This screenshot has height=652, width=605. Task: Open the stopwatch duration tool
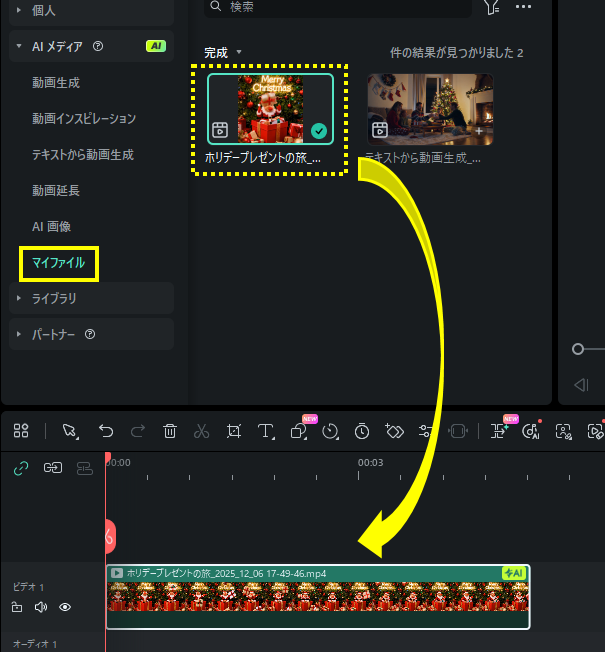click(x=362, y=431)
